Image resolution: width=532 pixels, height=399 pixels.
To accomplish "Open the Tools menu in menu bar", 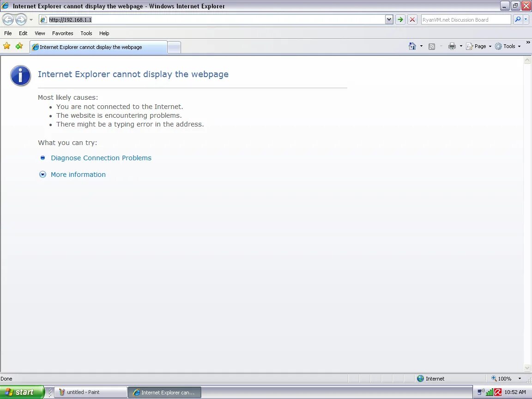I will [x=86, y=33].
